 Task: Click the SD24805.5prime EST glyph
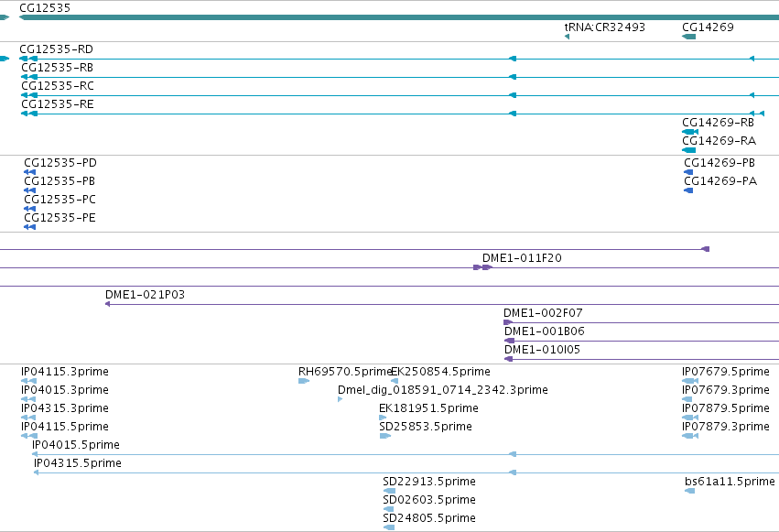[389, 528]
